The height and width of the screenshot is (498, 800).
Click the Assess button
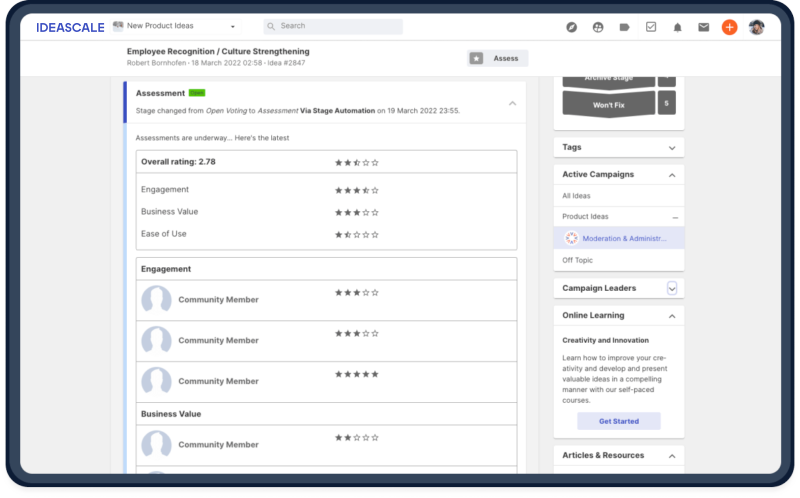[x=497, y=59]
